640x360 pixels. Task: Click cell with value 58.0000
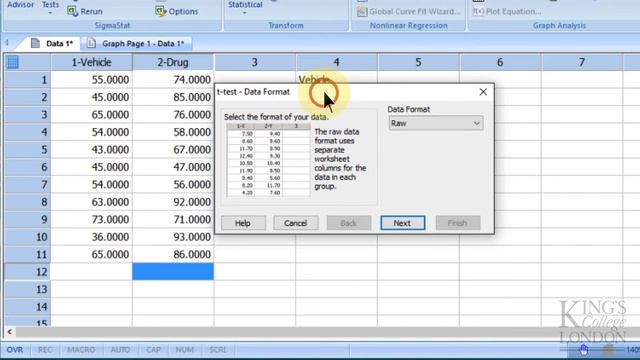pyautogui.click(x=173, y=132)
